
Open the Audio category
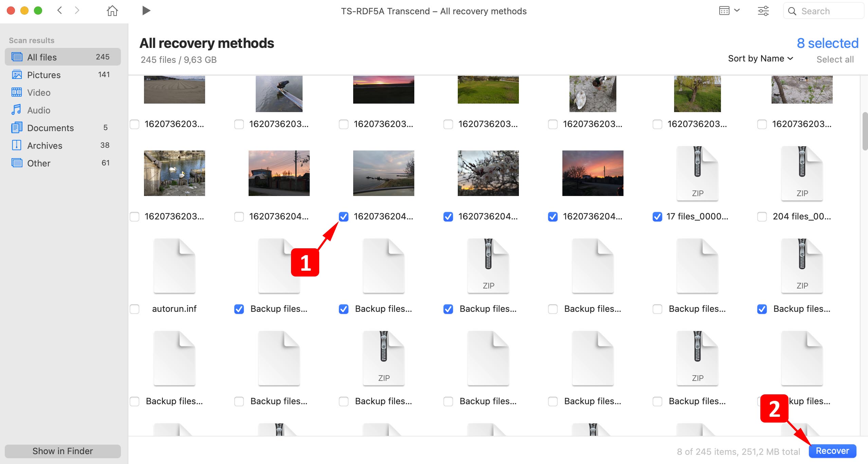click(63, 110)
